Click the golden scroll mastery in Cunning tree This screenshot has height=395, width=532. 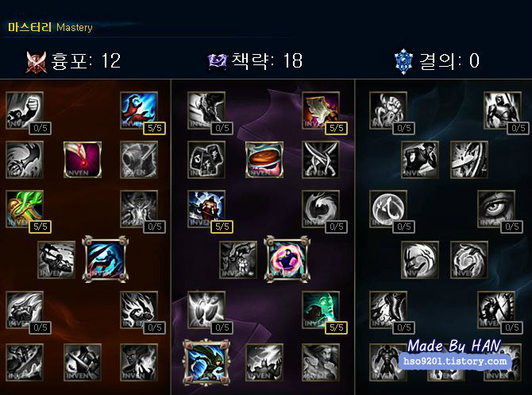321,110
